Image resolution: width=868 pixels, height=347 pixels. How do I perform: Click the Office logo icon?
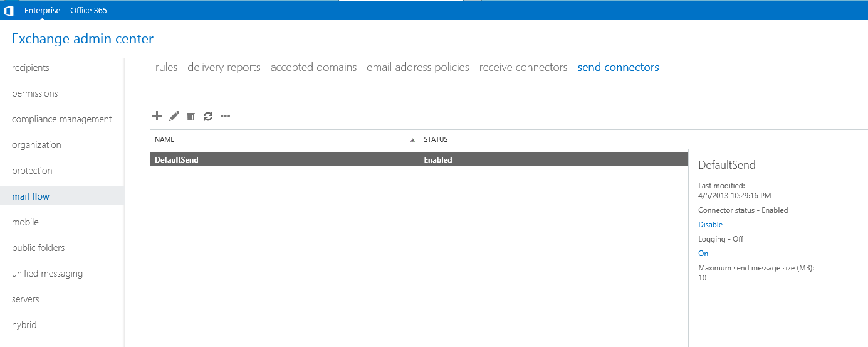click(x=9, y=11)
